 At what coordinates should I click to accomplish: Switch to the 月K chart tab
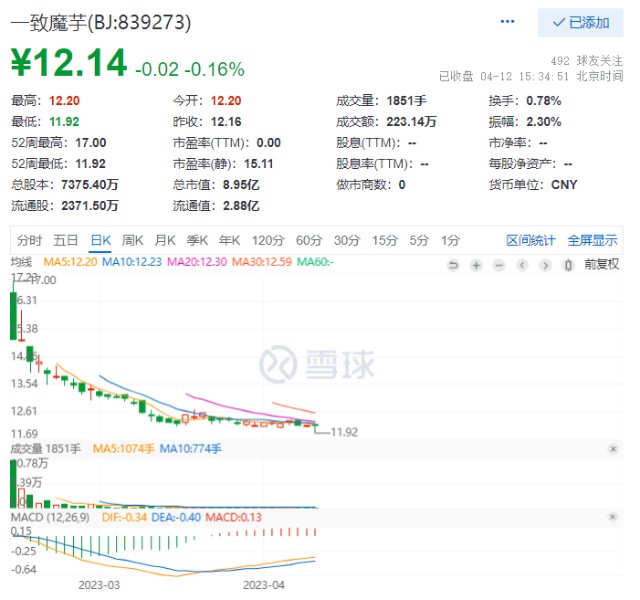(164, 240)
